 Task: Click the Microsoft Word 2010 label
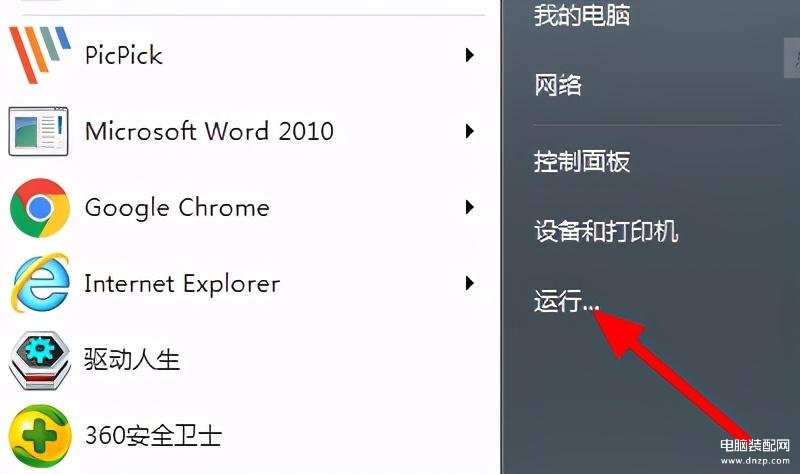coord(209,131)
